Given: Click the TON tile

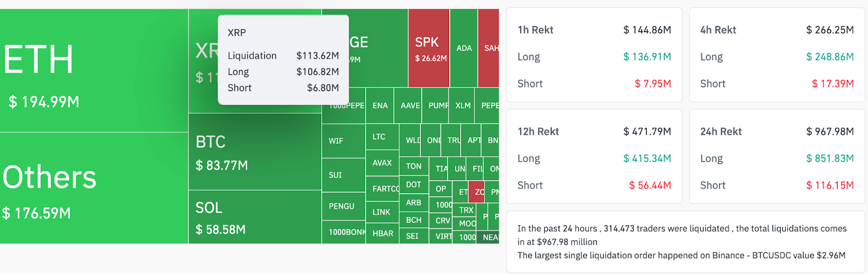Looking at the screenshot, I should tap(413, 166).
